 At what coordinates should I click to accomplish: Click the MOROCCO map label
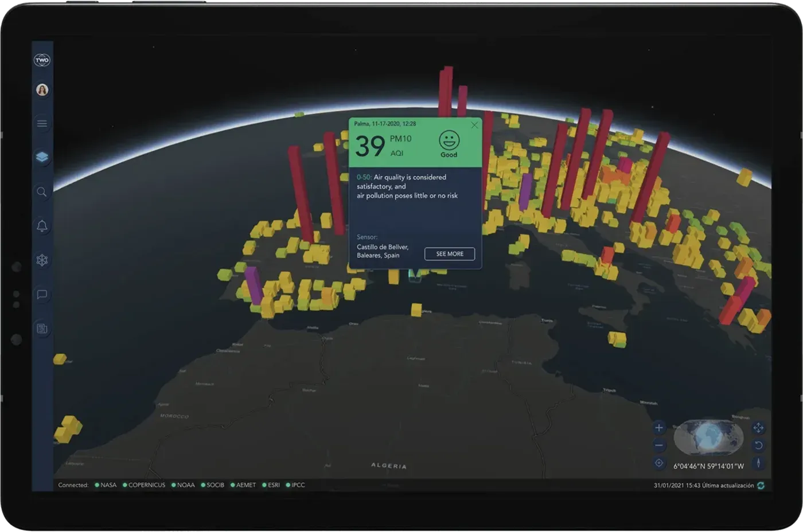(174, 416)
